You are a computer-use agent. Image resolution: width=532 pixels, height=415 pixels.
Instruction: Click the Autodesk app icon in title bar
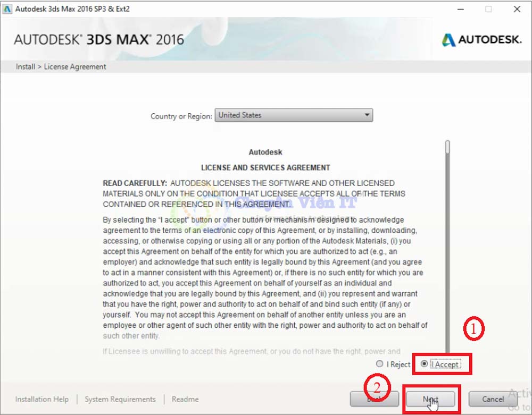pyautogui.click(x=7, y=9)
